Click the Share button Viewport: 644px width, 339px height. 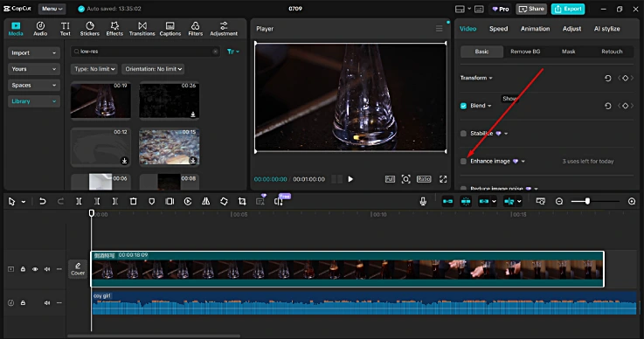[531, 9]
